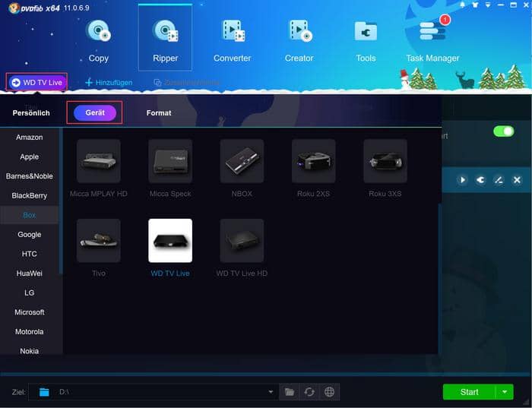The image size is (532, 408).
Task: Select Box category in the sidebar
Action: point(30,215)
